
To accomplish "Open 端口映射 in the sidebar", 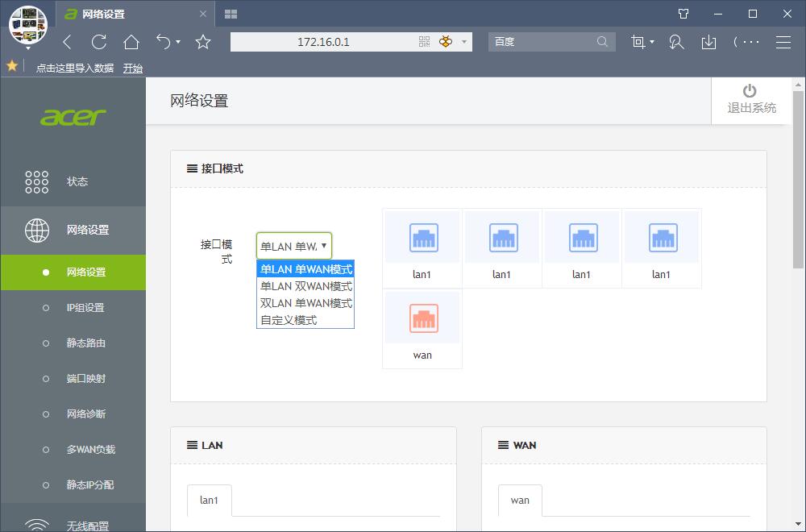I will click(x=85, y=379).
